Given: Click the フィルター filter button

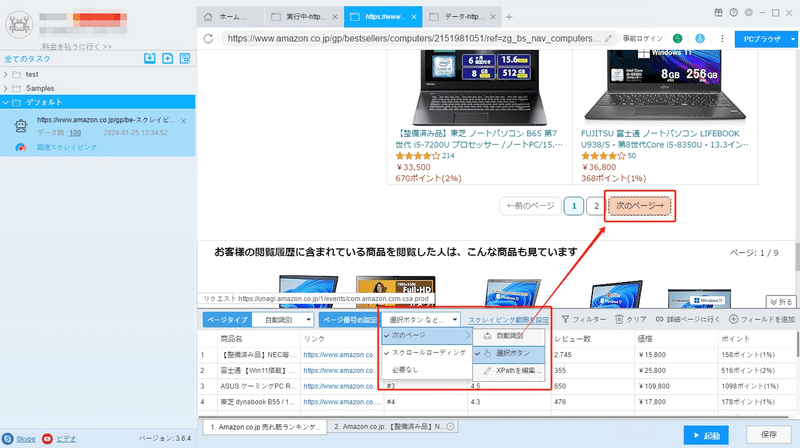Looking at the screenshot, I should [x=584, y=319].
